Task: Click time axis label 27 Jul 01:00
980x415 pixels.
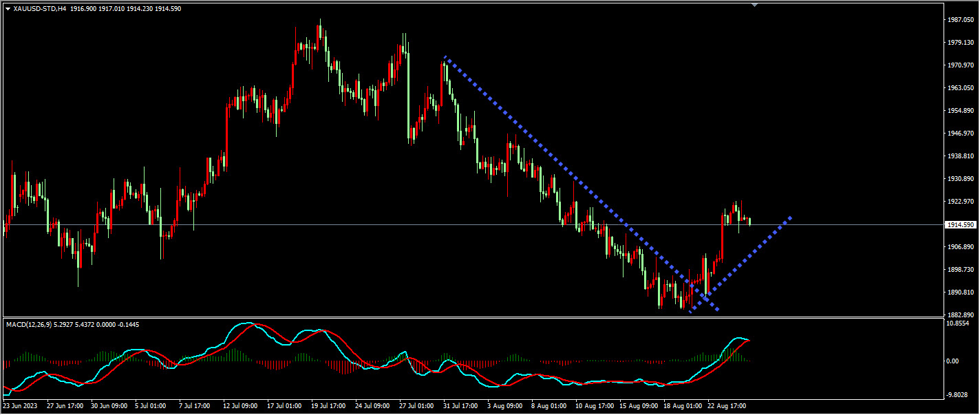Action: coord(418,406)
